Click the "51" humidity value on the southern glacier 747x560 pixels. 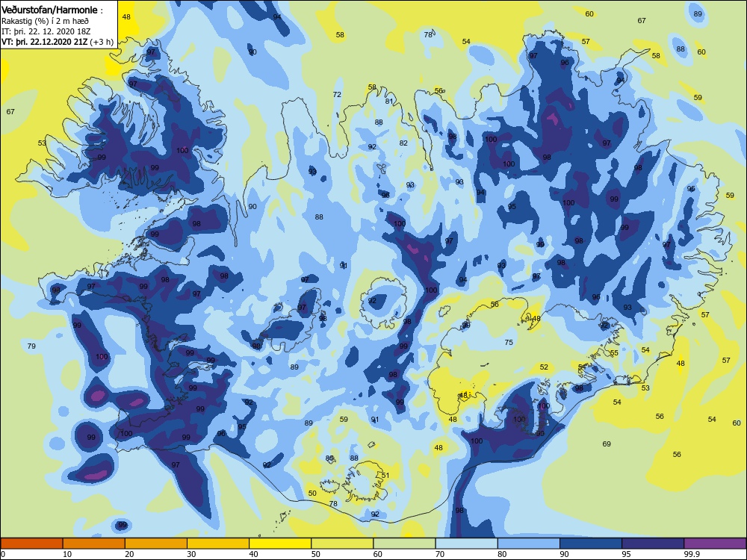click(x=386, y=475)
